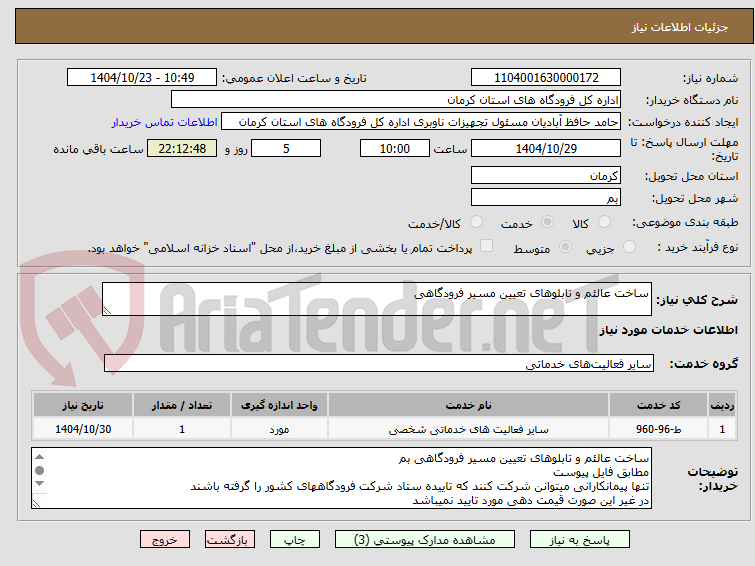The height and width of the screenshot is (566, 755).
Task: Click the واحد اندازه گیری column header
Action: [x=279, y=405]
